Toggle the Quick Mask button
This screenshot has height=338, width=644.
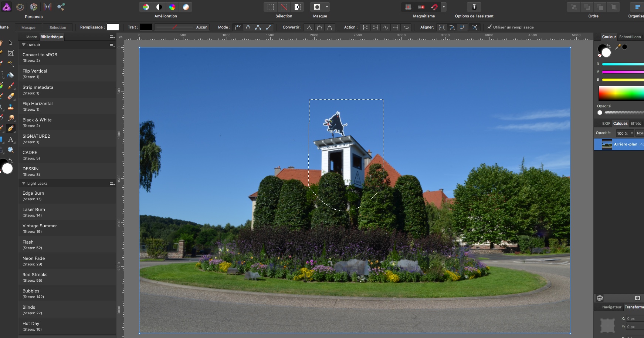[x=317, y=7]
